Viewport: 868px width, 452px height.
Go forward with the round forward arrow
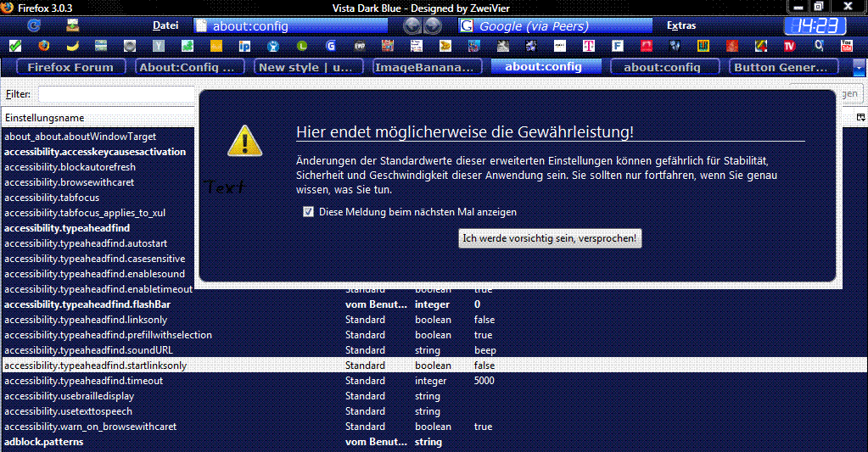pyautogui.click(x=433, y=25)
